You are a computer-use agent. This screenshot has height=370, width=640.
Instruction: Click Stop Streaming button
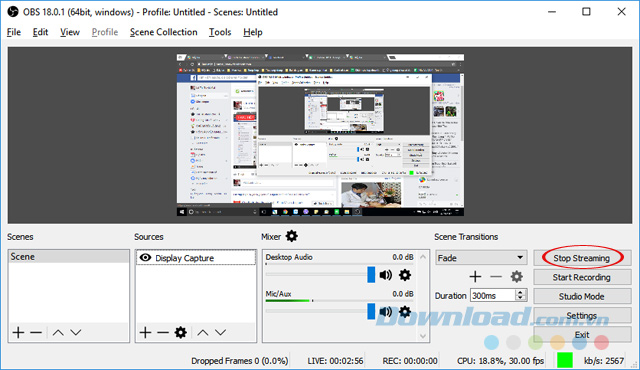582,258
